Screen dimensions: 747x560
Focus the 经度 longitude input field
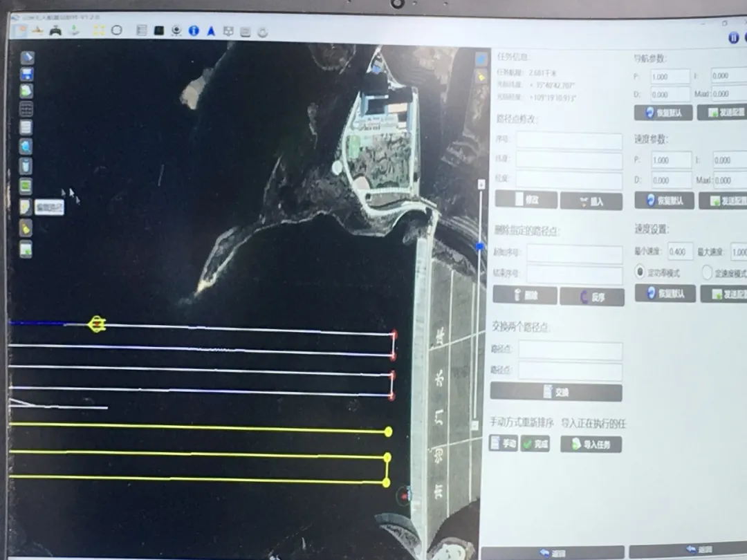point(569,180)
